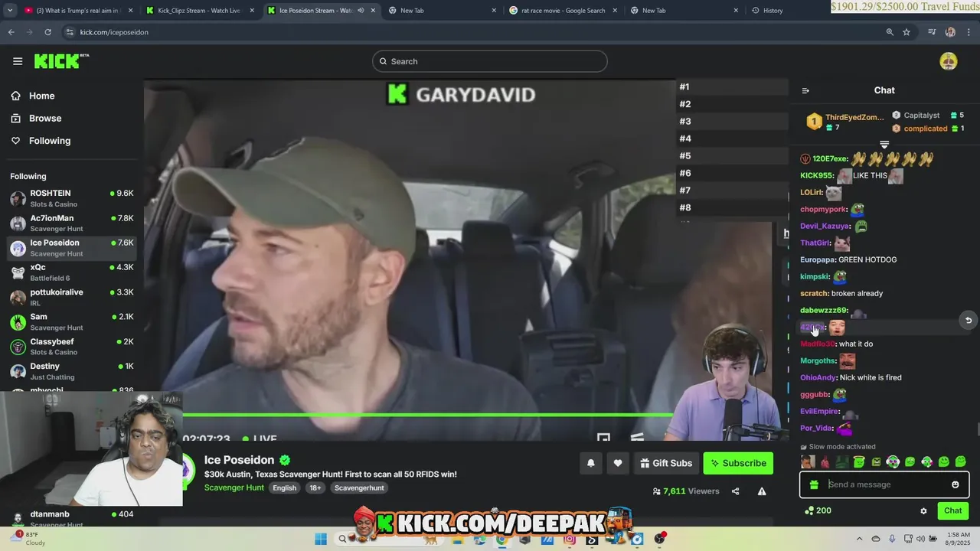Toggle notifications with the bell icon

591,463
